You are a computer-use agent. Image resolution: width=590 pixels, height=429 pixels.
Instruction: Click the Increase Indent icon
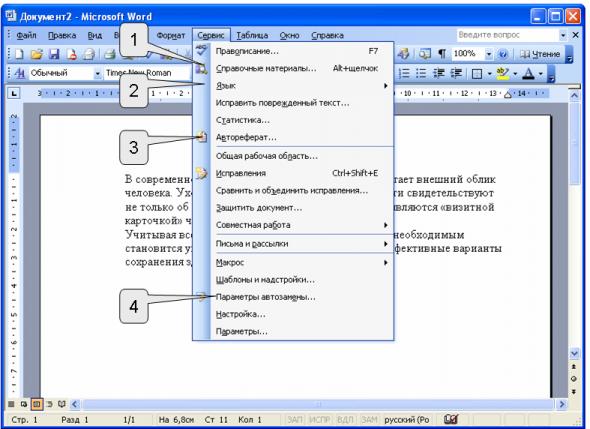click(456, 73)
